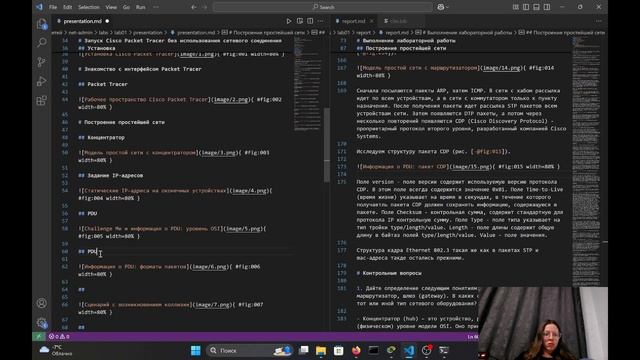Open the File menu
The width and height of the screenshot is (640, 360).
(53, 7)
